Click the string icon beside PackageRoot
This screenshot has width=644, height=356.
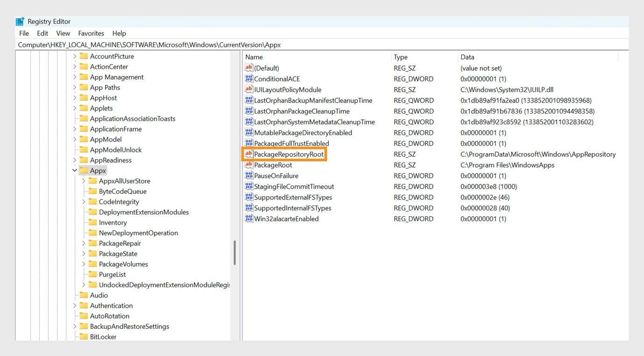tap(249, 164)
